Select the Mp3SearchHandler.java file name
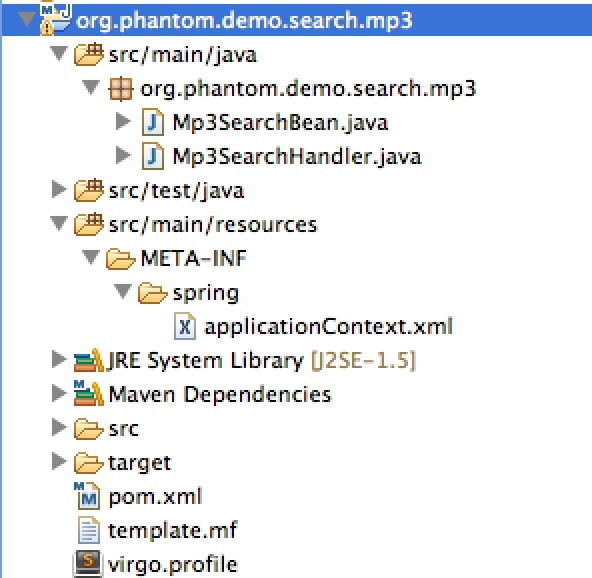592x578 pixels. [x=297, y=157]
